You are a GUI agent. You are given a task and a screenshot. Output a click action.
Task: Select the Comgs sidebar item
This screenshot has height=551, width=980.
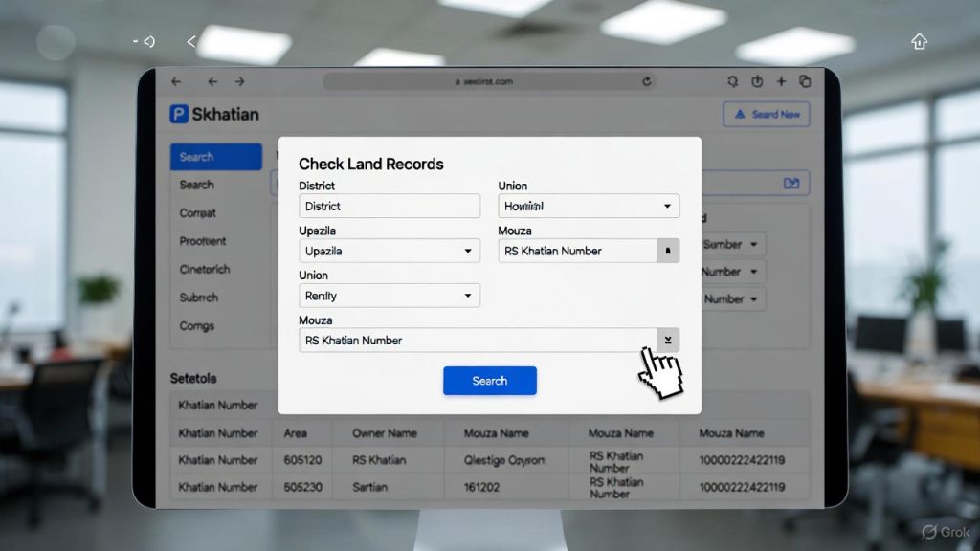pos(197,325)
